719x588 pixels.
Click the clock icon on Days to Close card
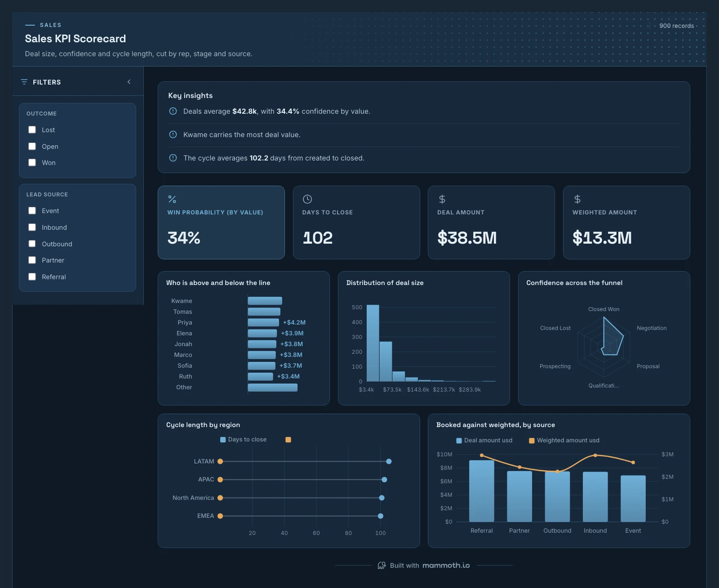pos(307,199)
